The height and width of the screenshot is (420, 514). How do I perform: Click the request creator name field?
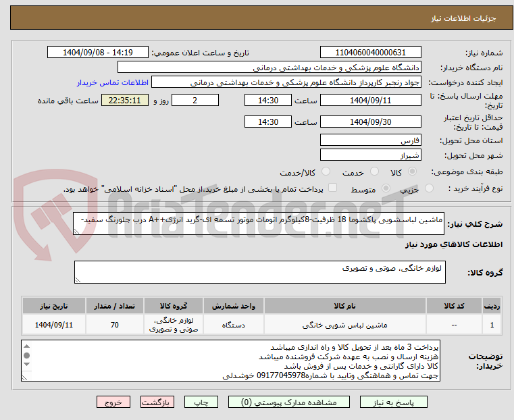[x=286, y=82]
